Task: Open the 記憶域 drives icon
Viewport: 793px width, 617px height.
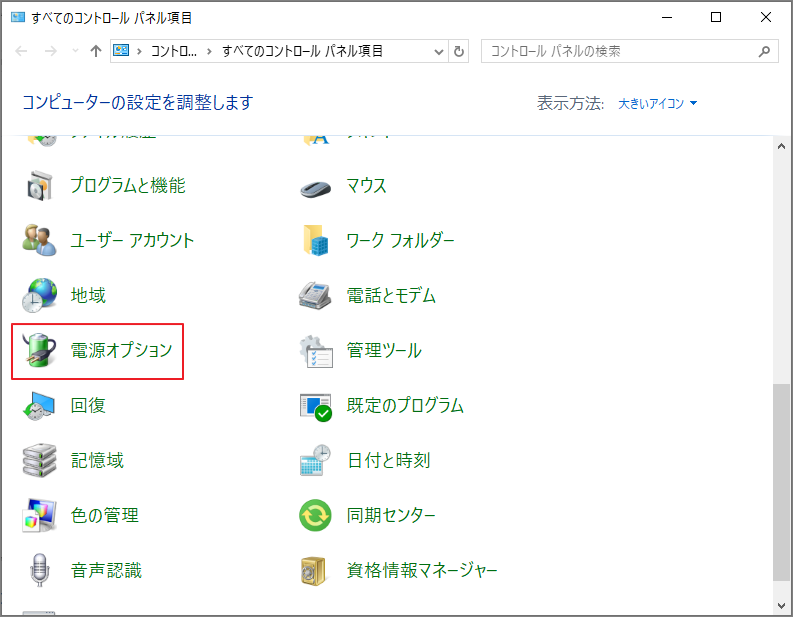Action: tap(39, 461)
